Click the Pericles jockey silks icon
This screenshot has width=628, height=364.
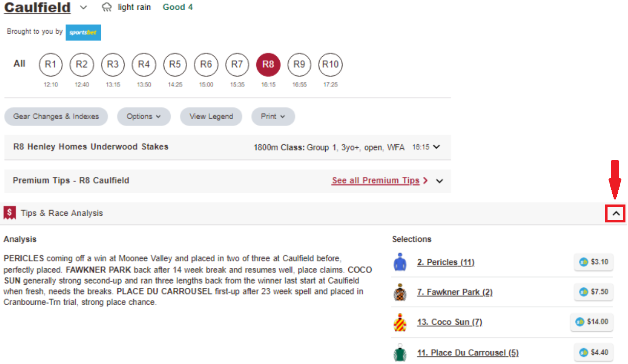pyautogui.click(x=399, y=262)
